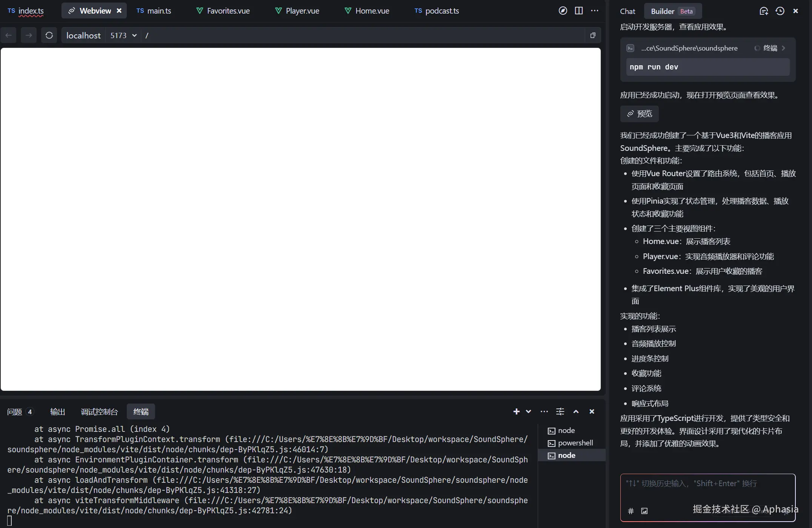
Task: Expand the 终端 link in the command card
Action: (x=770, y=48)
